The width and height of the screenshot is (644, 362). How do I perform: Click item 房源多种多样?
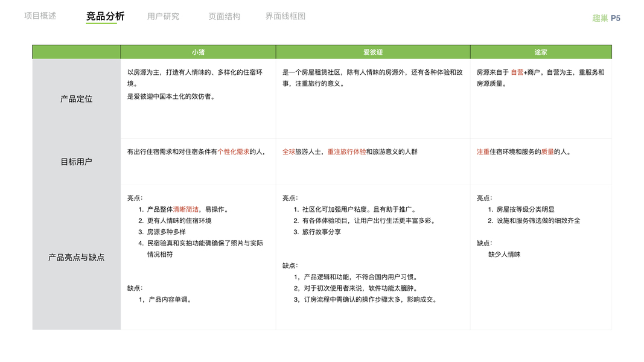tap(167, 232)
